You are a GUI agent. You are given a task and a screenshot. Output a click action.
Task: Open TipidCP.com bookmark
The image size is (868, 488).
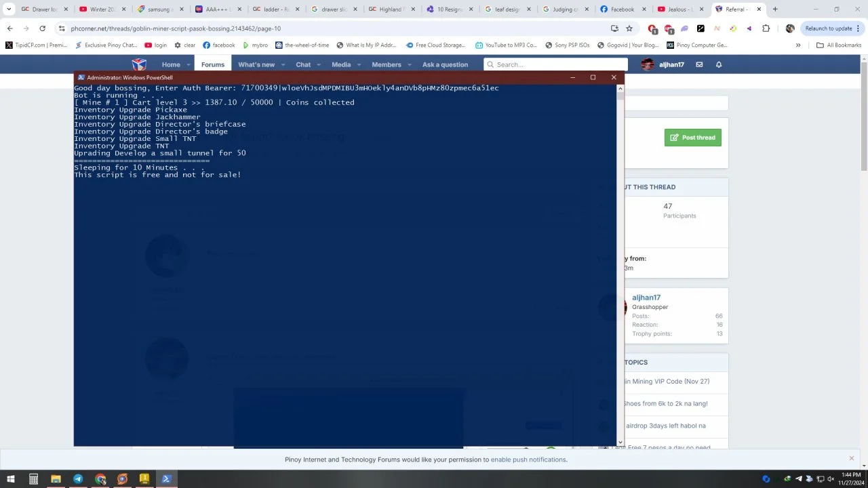coord(36,45)
